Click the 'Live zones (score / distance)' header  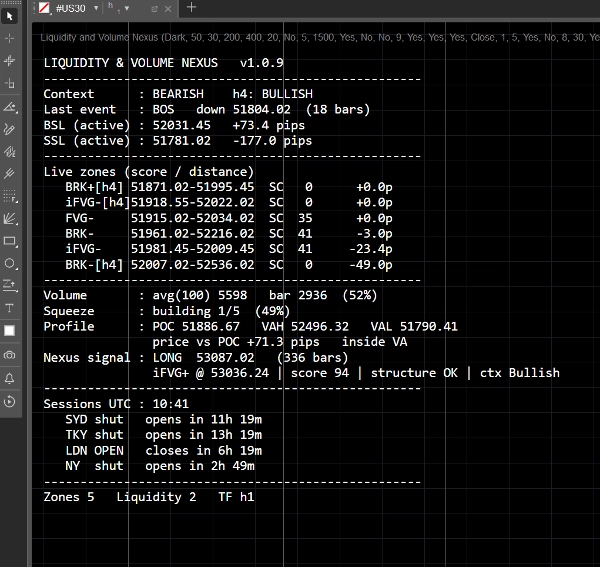(148, 172)
